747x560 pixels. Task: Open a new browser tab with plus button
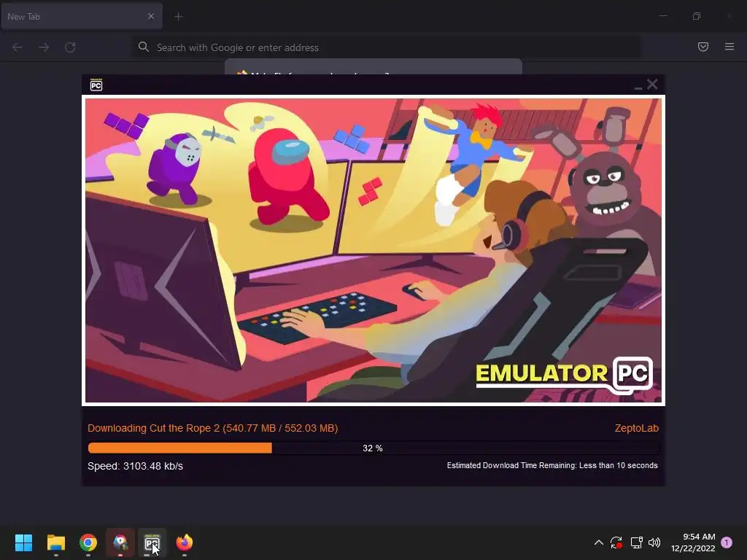pos(179,17)
